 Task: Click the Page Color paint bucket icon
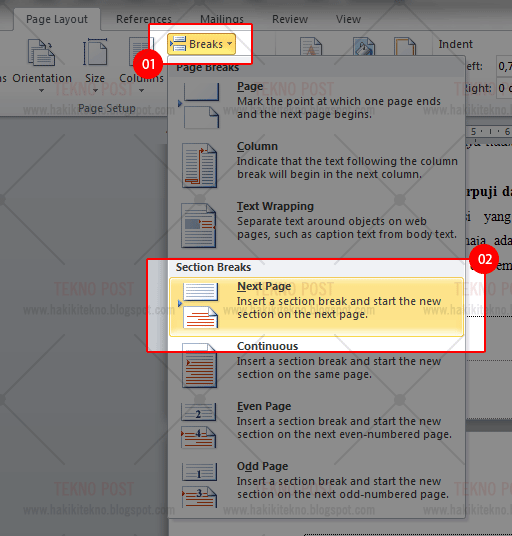click(364, 47)
